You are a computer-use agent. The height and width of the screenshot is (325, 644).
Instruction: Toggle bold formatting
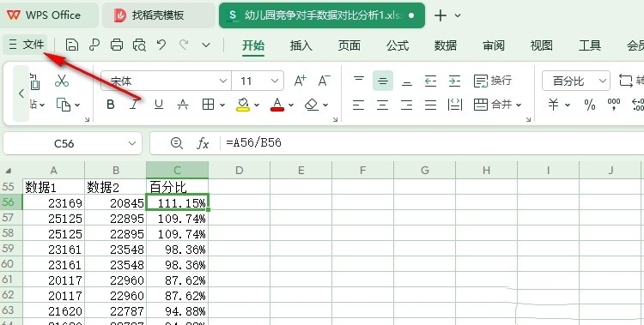click(111, 105)
